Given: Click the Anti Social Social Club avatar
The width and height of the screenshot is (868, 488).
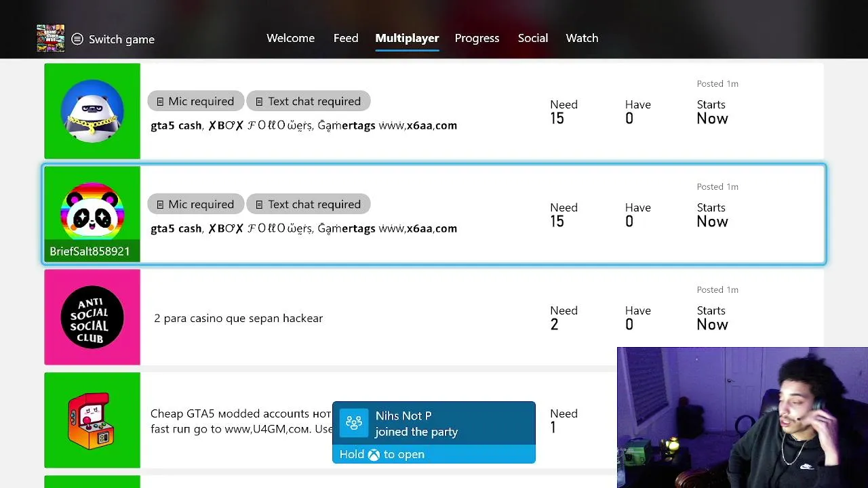Looking at the screenshot, I should pyautogui.click(x=92, y=317).
